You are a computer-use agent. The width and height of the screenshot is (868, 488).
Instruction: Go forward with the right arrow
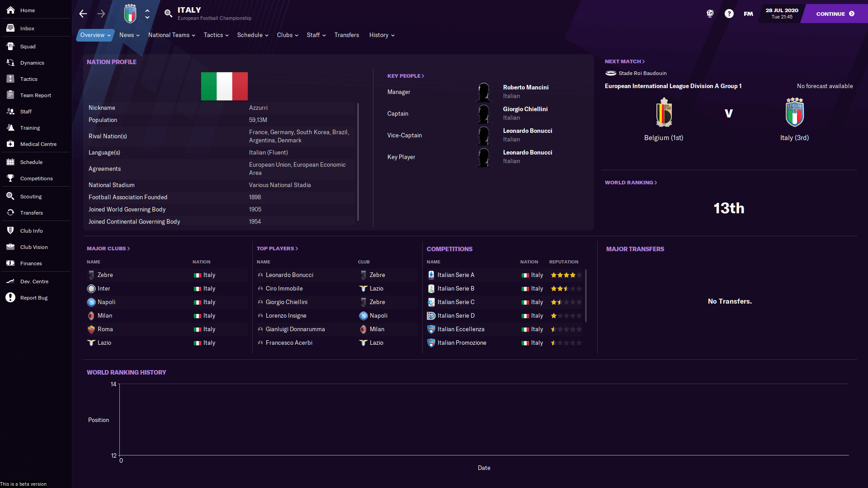click(x=101, y=14)
